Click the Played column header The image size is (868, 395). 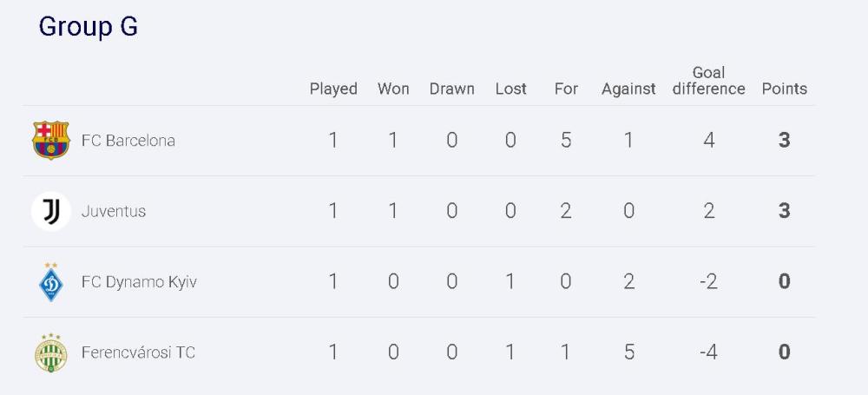click(333, 89)
